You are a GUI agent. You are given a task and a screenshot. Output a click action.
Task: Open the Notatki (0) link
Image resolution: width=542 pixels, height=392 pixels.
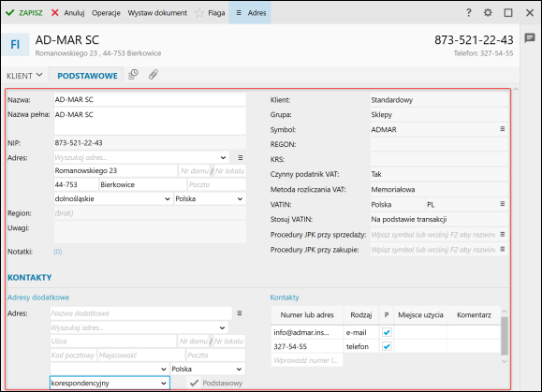(58, 252)
